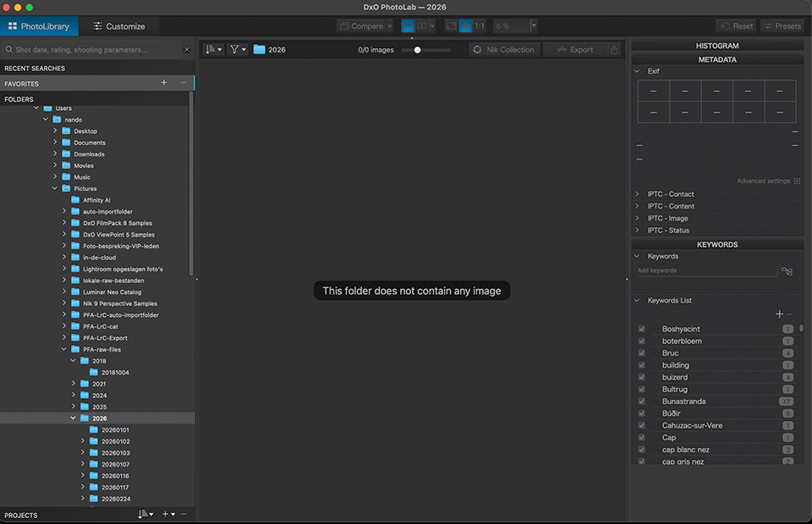The height and width of the screenshot is (524, 812).
Task: Open the Projects sort menu icon
Action: 145,514
